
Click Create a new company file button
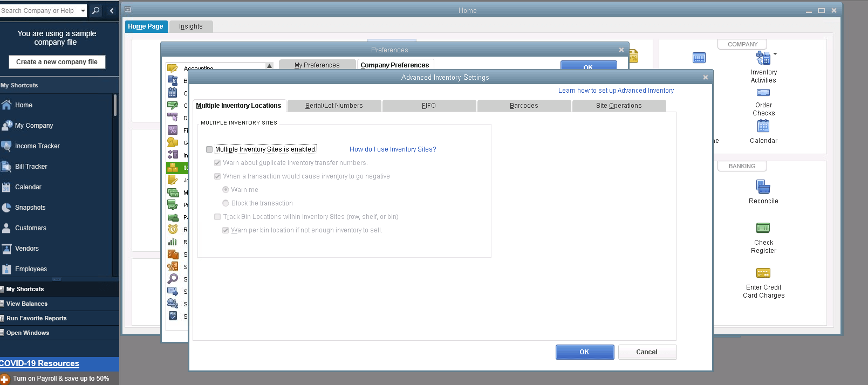[x=57, y=62]
